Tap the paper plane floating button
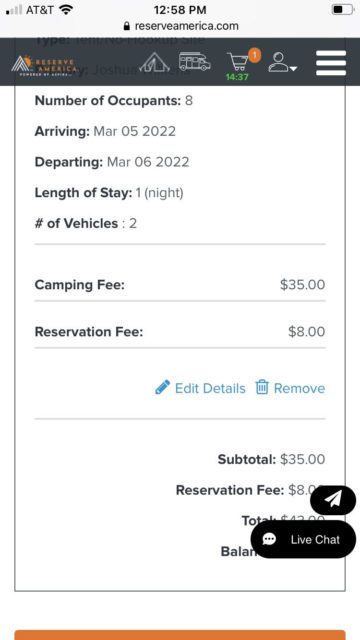The height and width of the screenshot is (640, 360). click(333, 500)
